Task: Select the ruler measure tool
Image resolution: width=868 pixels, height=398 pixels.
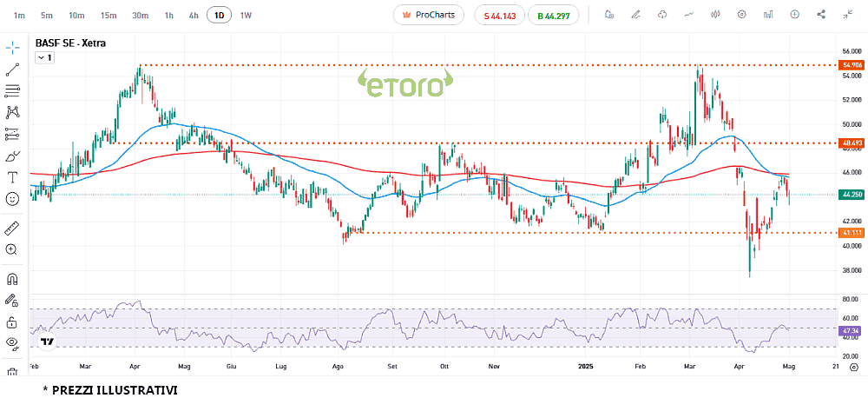Action: coord(12,228)
